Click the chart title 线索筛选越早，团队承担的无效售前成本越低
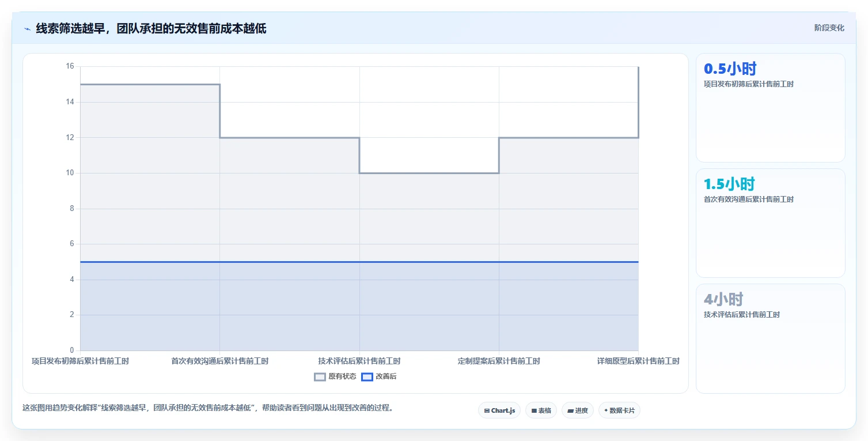Screen dimensions: 868x441 pyautogui.click(x=151, y=29)
